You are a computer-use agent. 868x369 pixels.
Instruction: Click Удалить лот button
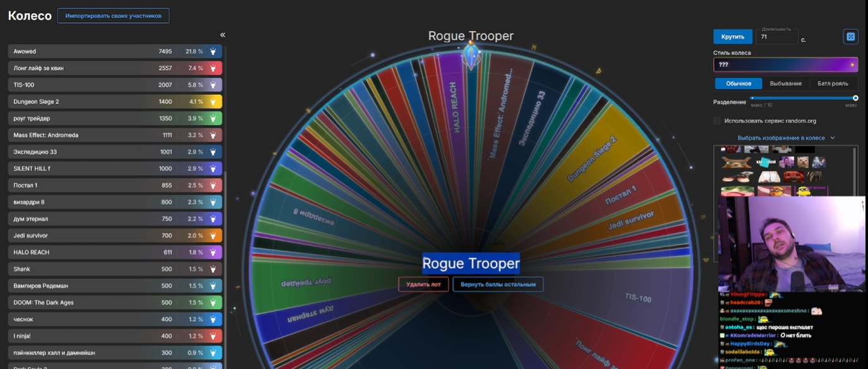tap(423, 284)
